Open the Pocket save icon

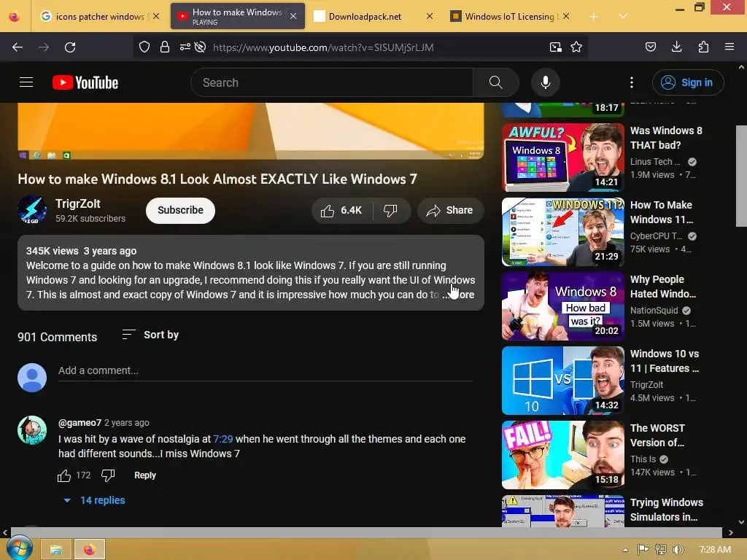coord(651,47)
